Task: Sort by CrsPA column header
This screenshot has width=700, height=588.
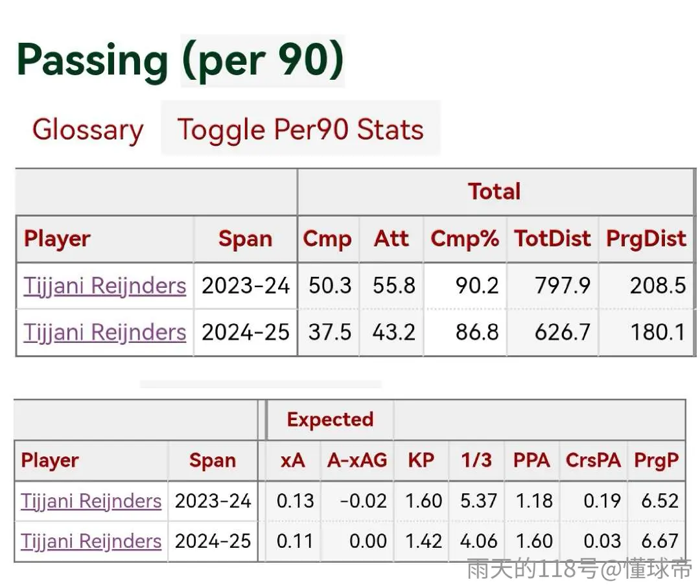Action: point(593,460)
